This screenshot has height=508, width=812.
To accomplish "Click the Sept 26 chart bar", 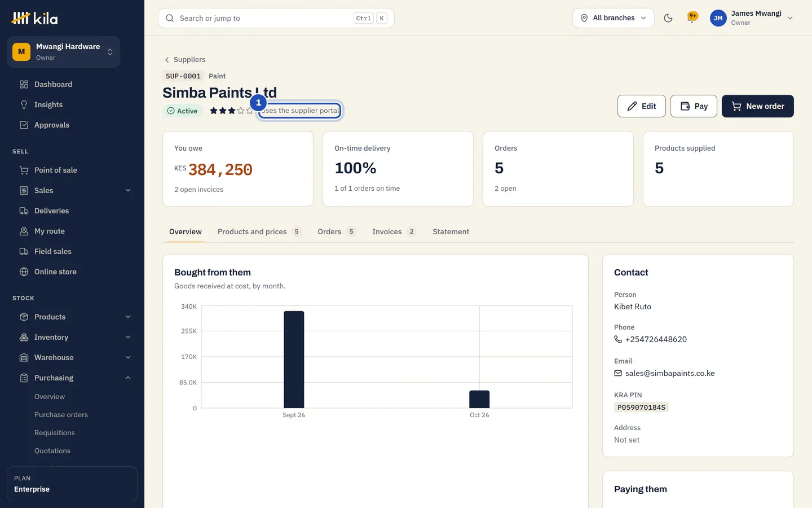I will [x=294, y=360].
